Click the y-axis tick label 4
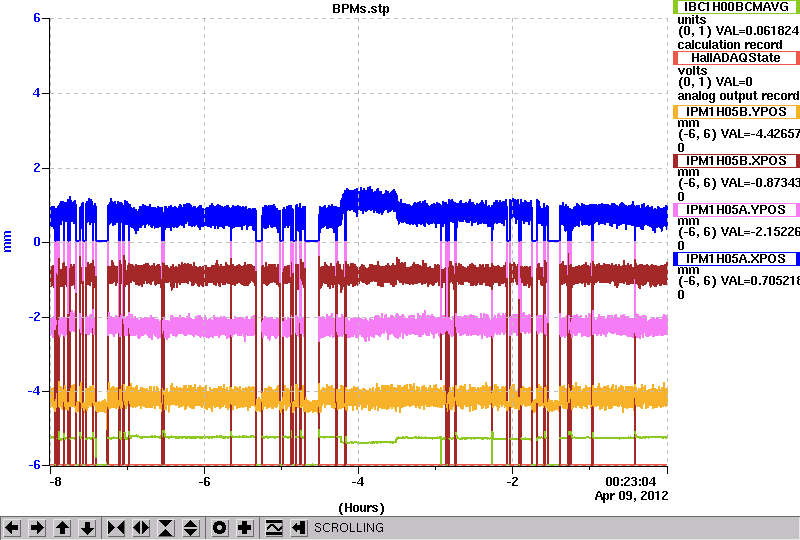 (x=37, y=93)
